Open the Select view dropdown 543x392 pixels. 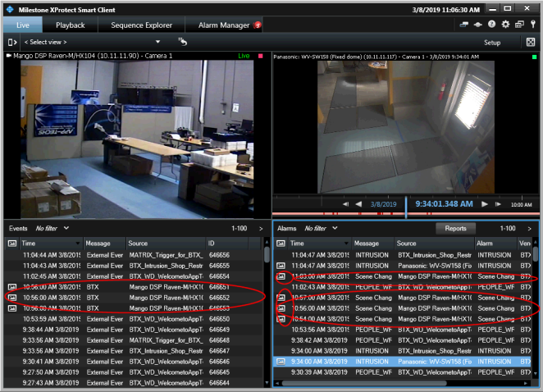157,42
